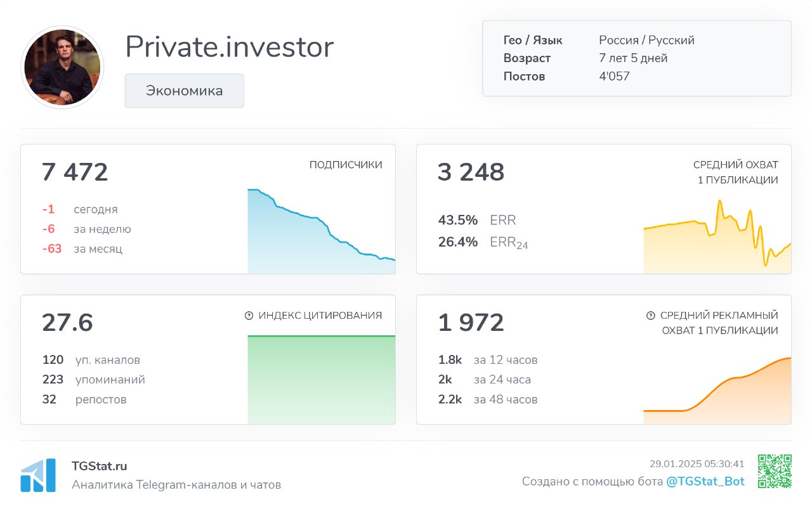Click the orange ad reach chart
812x509 pixels.
717,390
